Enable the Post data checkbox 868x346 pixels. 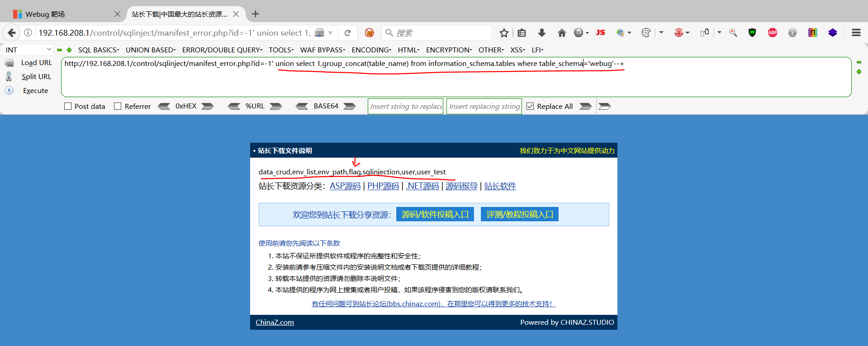pos(68,106)
